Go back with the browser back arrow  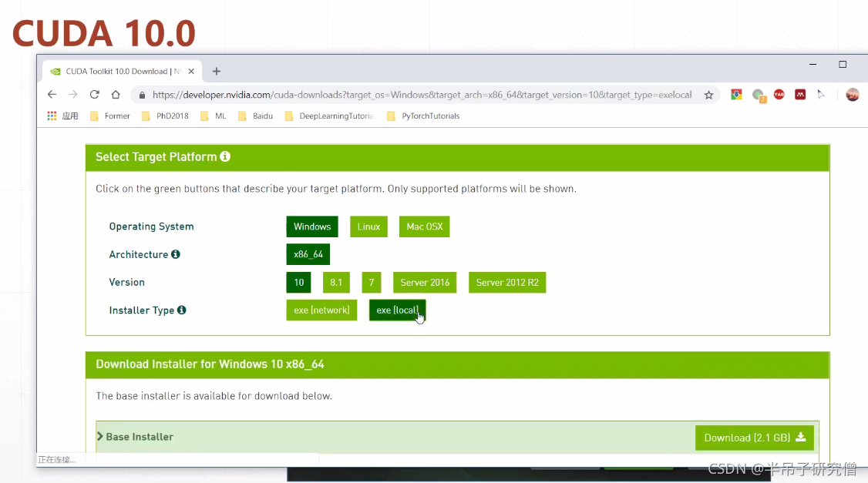click(52, 95)
